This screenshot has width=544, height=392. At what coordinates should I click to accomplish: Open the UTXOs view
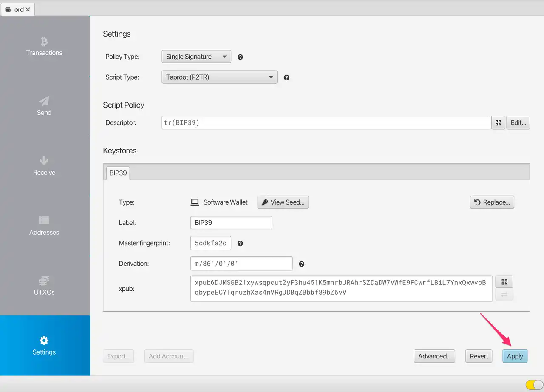click(44, 286)
